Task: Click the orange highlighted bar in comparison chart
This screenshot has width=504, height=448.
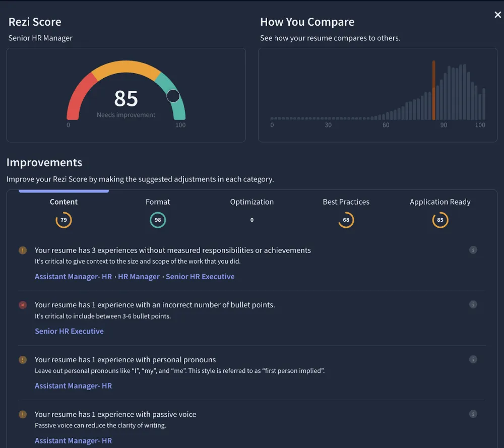Action: 433,90
